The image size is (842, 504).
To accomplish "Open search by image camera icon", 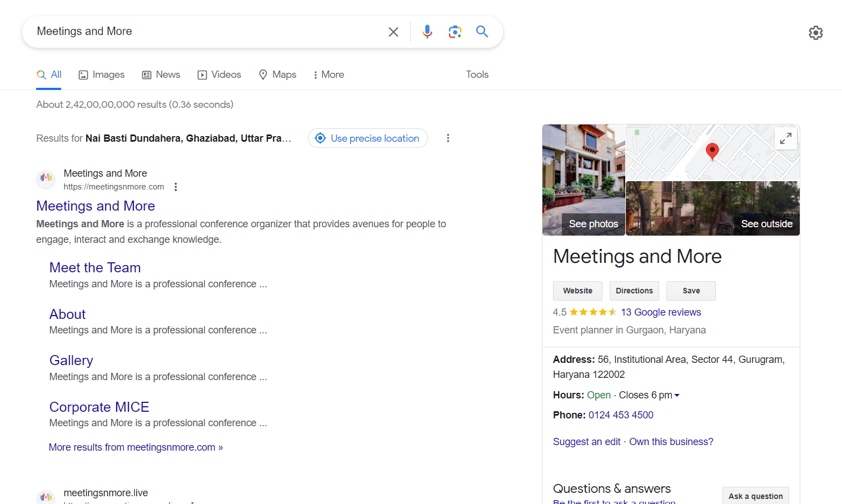I will (455, 32).
